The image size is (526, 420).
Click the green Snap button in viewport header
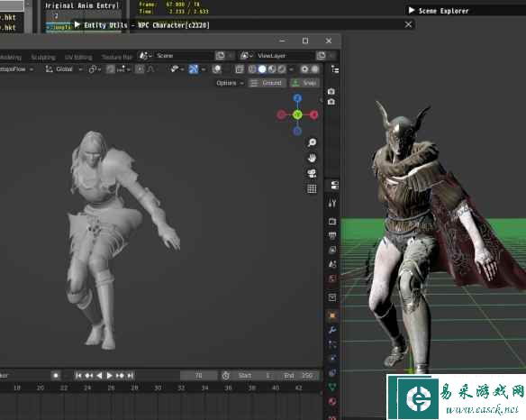click(304, 83)
